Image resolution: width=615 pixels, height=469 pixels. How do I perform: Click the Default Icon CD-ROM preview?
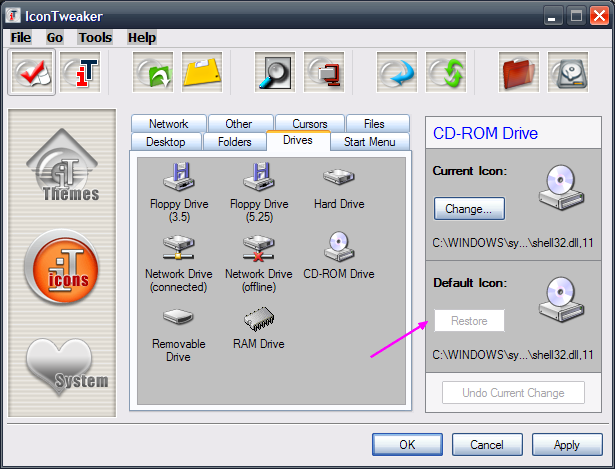[x=561, y=300]
